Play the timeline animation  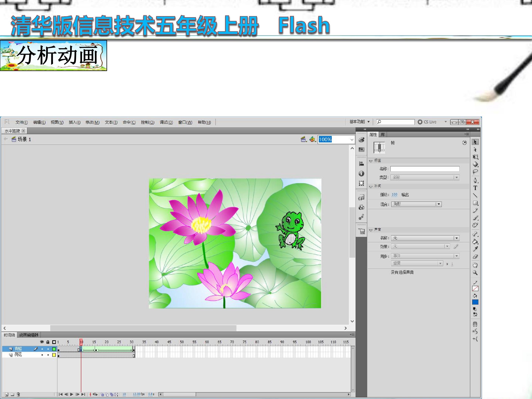point(72,394)
